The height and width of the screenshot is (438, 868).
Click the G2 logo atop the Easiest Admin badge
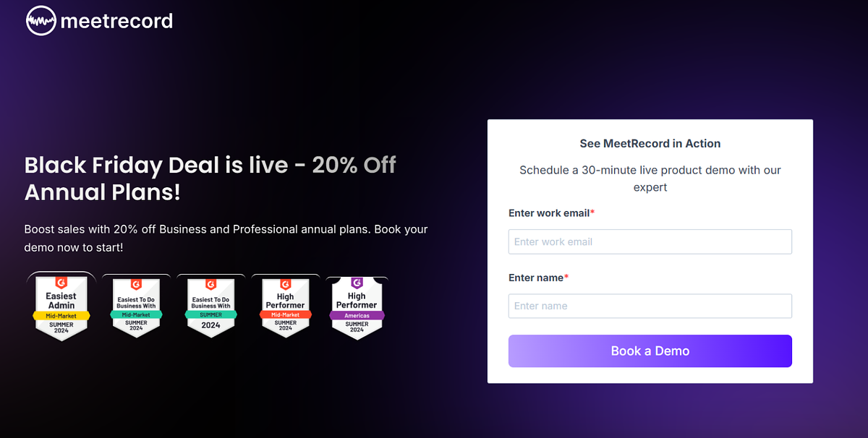pyautogui.click(x=61, y=283)
